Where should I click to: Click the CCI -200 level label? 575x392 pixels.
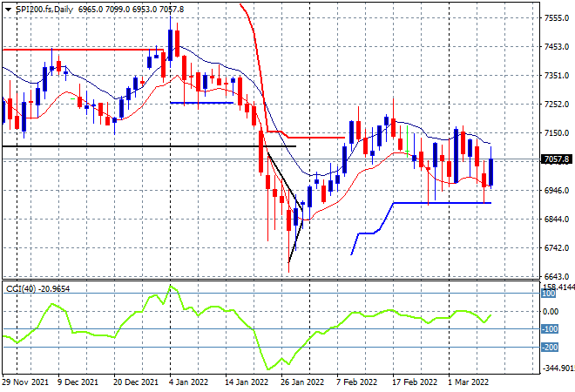[551, 348]
